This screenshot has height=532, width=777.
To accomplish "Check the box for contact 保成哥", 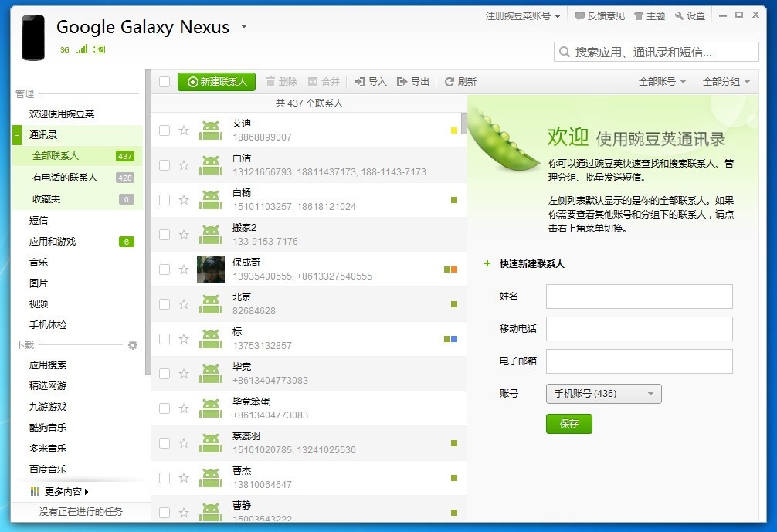I will (x=165, y=269).
